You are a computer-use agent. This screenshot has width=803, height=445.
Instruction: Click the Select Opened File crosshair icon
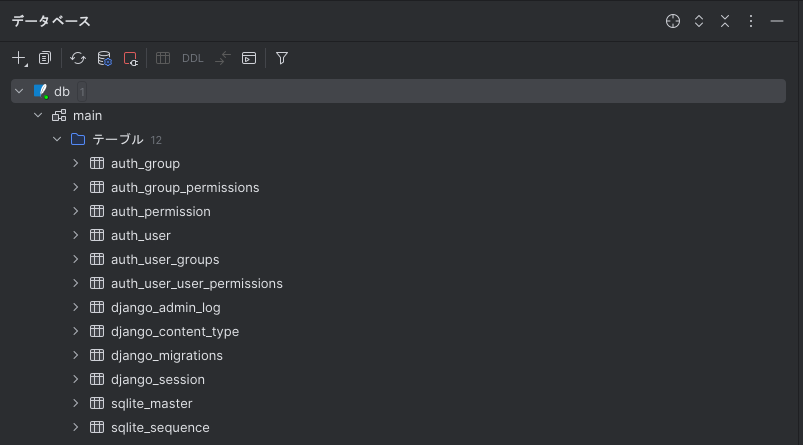pos(673,21)
